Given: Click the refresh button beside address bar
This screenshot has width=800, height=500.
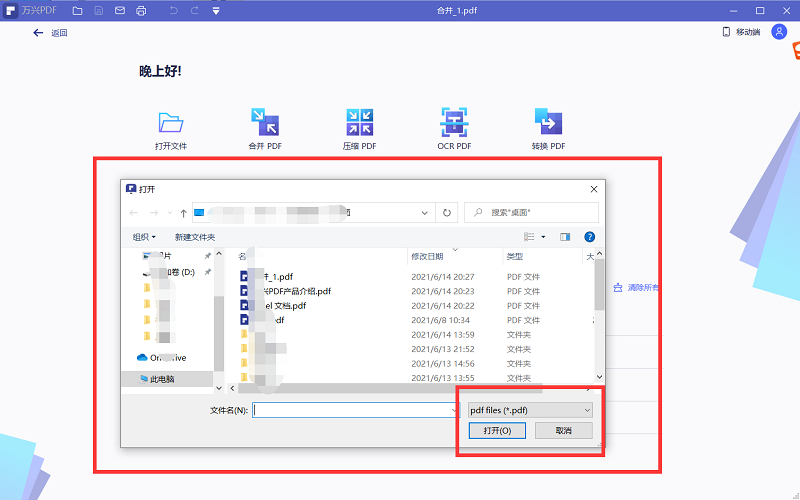Looking at the screenshot, I should click(x=447, y=213).
